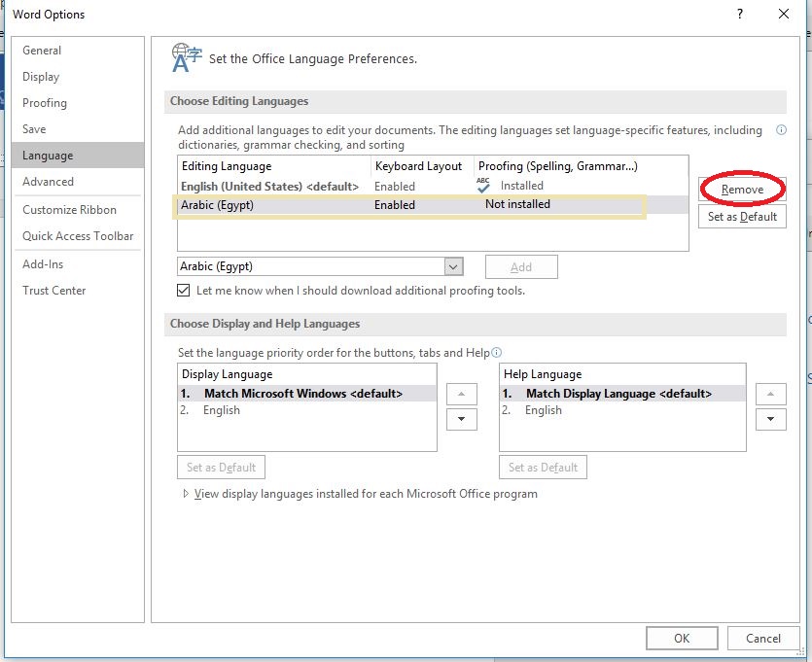Select English (United States) editing language row

coord(433,186)
